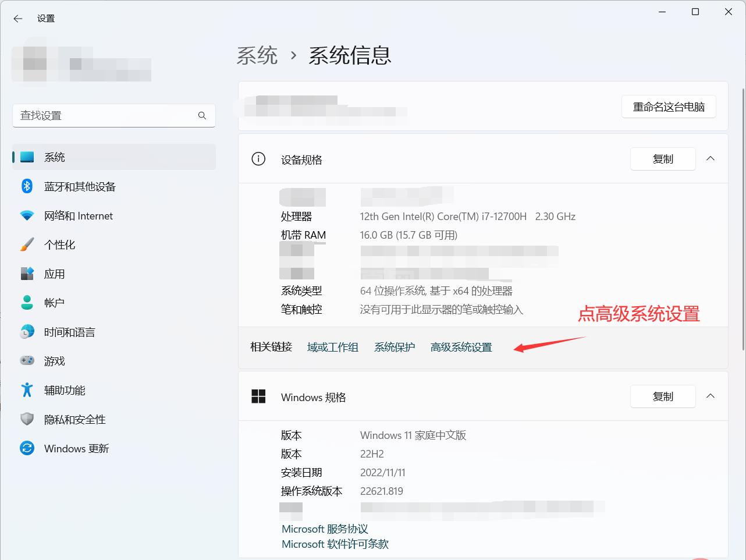
Task: Minimize the Settings window
Action: [662, 12]
